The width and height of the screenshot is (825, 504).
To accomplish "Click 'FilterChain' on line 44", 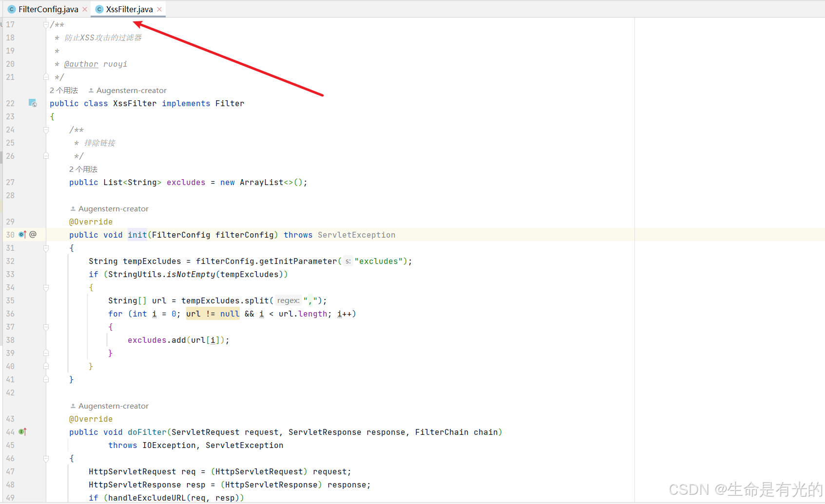I will click(442, 432).
